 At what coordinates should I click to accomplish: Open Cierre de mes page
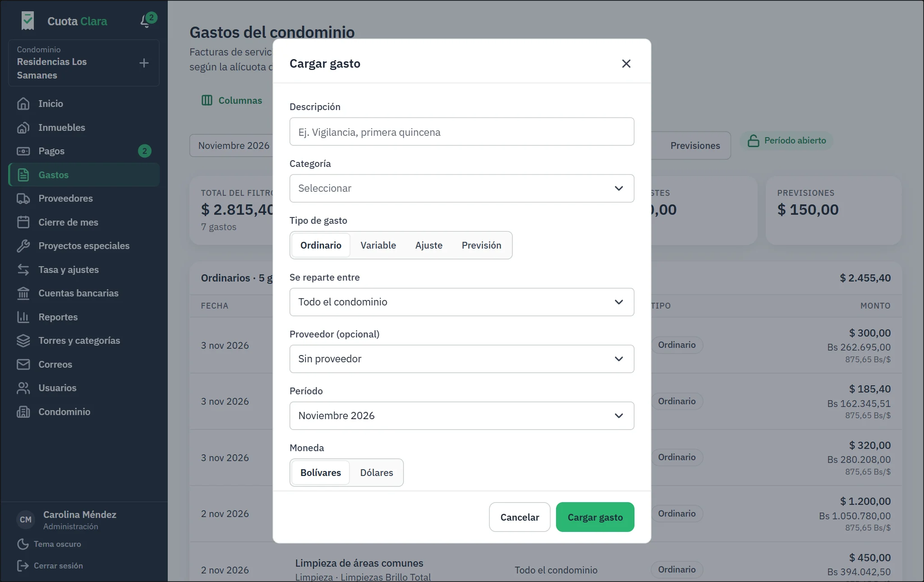(x=84, y=222)
